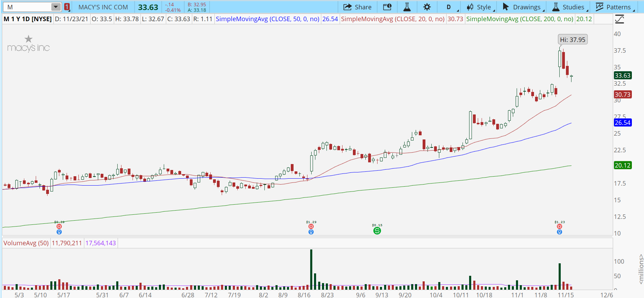Viewport: 644px width, 298px height.
Task: Click the Share button
Action: pos(357,7)
